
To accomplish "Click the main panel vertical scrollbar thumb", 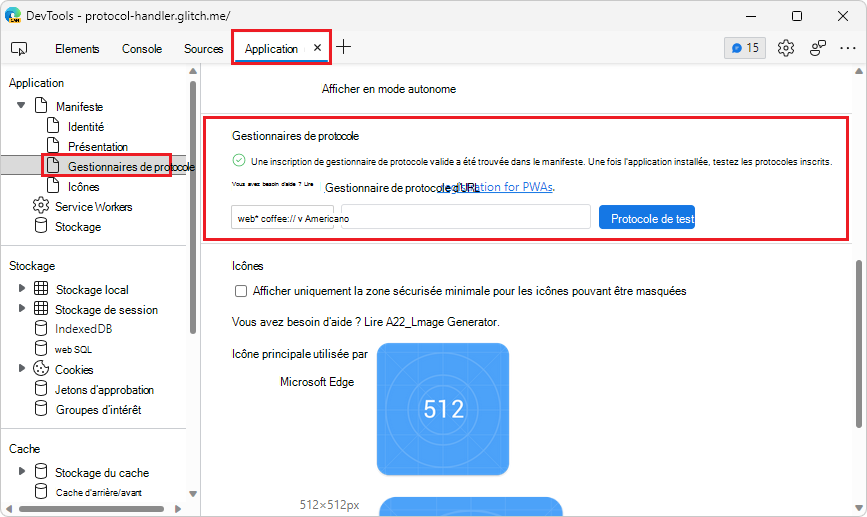I will point(859,343).
